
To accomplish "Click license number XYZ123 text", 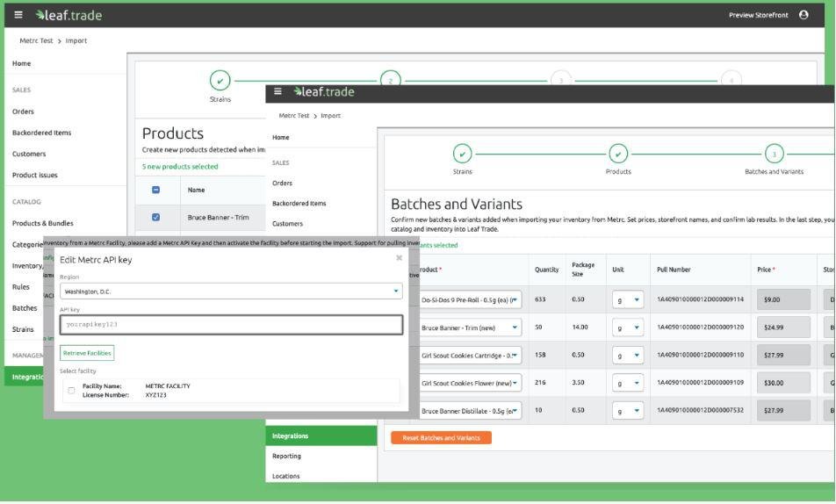I will (x=155, y=395).
